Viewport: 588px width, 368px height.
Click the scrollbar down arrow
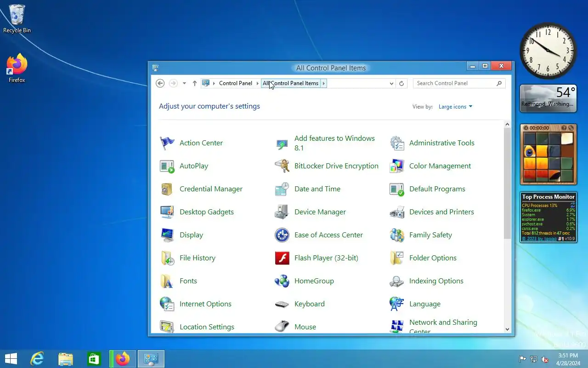pos(507,329)
